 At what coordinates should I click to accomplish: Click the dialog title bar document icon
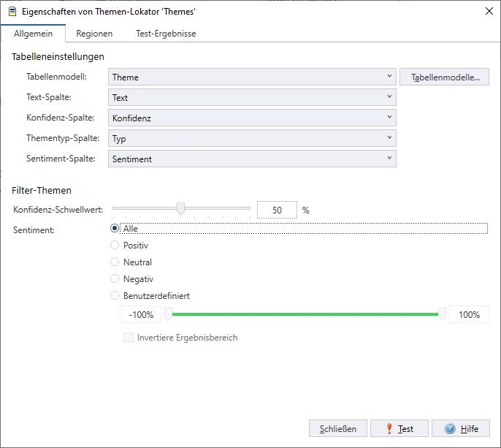click(x=12, y=12)
